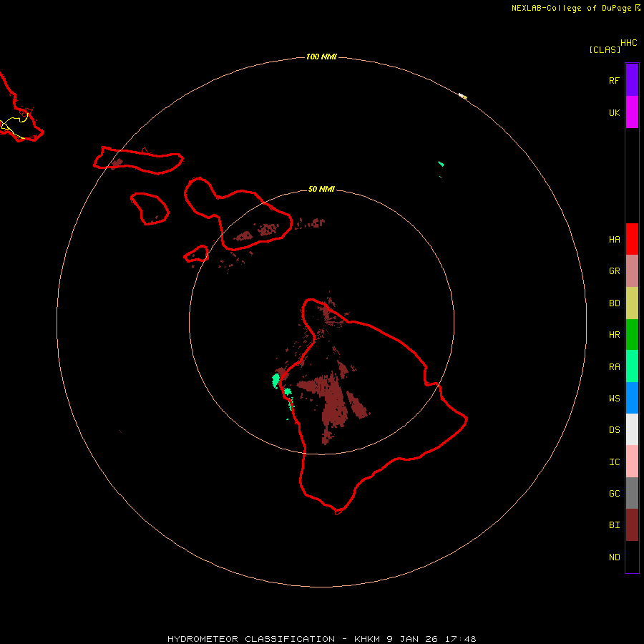Select the light pink IC legend swatch
The image size is (644, 644).
tap(632, 462)
